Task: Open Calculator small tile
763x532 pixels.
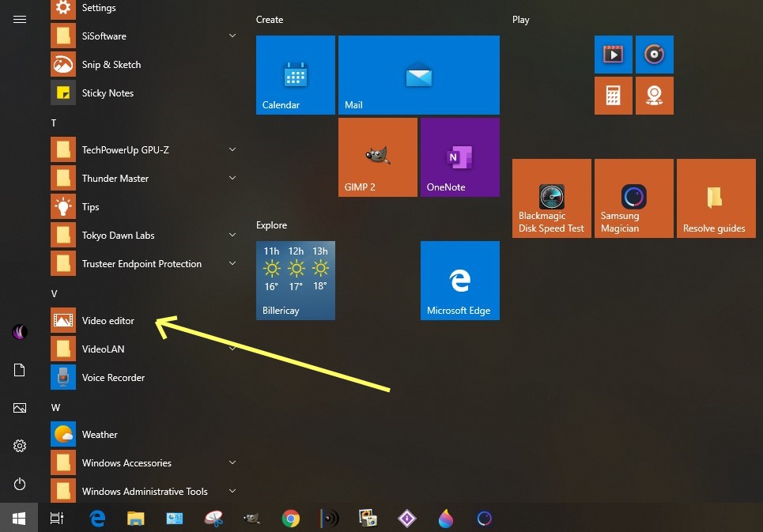Action: tap(613, 96)
